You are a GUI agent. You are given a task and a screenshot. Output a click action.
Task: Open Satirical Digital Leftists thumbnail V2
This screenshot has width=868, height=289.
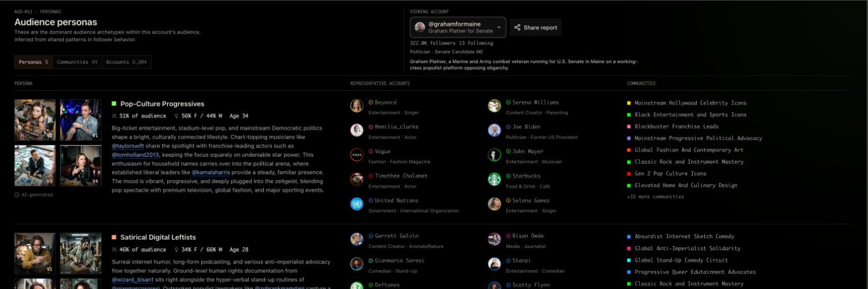[x=81, y=253]
